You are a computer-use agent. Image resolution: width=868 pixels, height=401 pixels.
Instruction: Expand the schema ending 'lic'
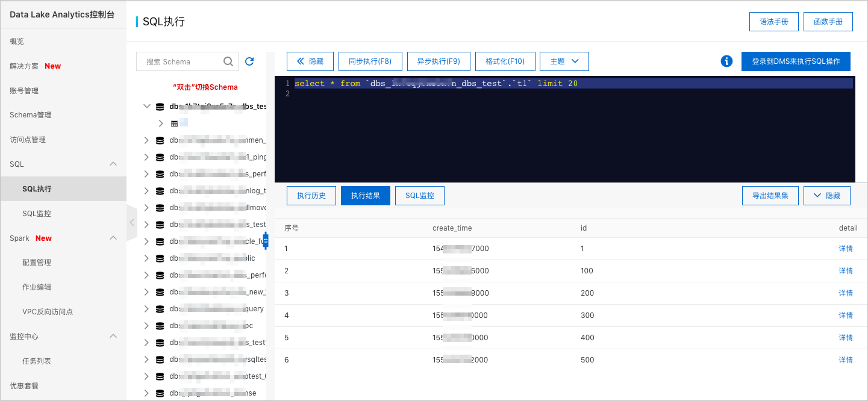pos(146,258)
